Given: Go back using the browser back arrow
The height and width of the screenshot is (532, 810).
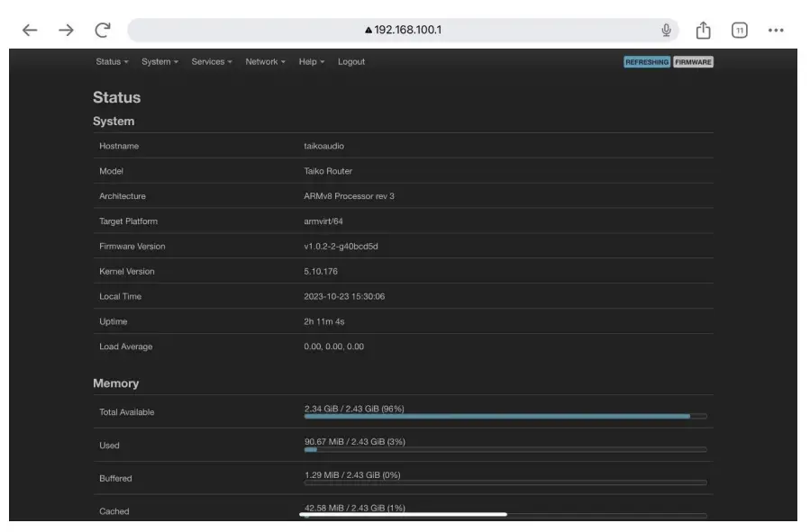Looking at the screenshot, I should (x=30, y=31).
